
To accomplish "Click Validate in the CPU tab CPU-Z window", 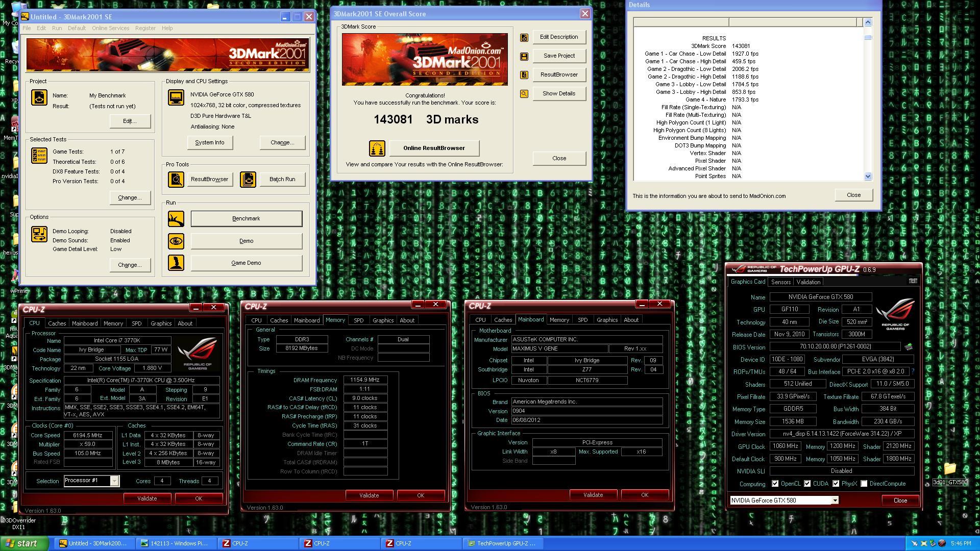I will click(147, 498).
